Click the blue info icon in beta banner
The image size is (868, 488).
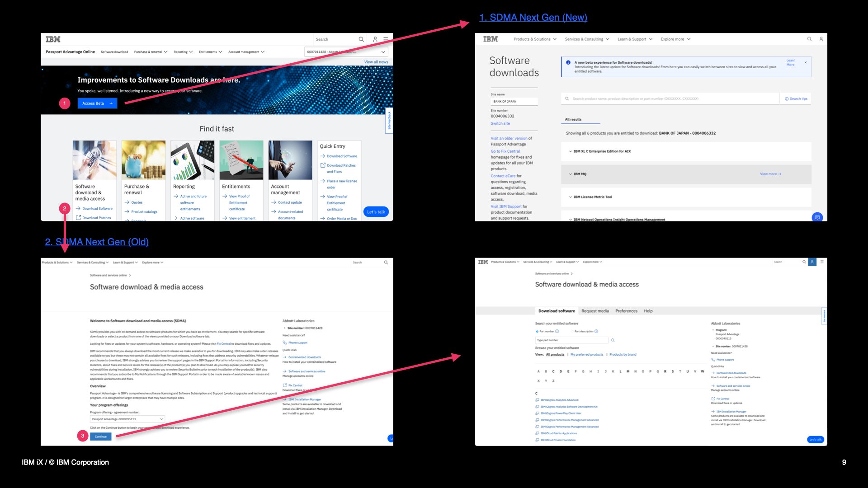coord(568,62)
